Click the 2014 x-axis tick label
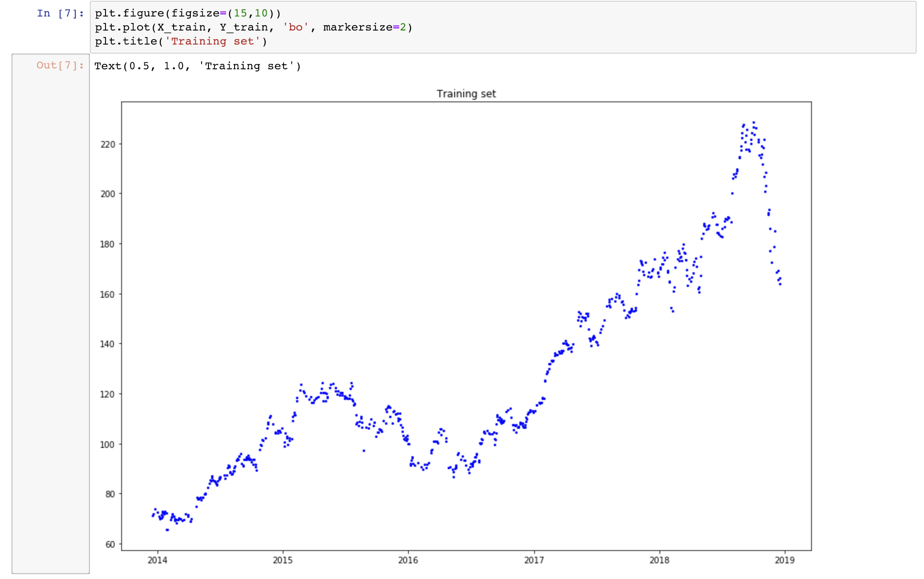 [x=157, y=560]
